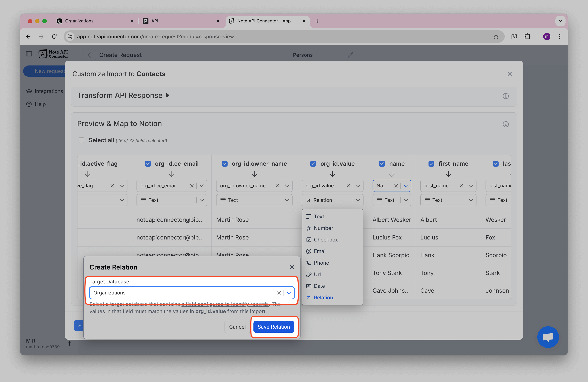Open Help in the sidebar
Image resolution: width=588 pixels, height=382 pixels.
click(36, 104)
